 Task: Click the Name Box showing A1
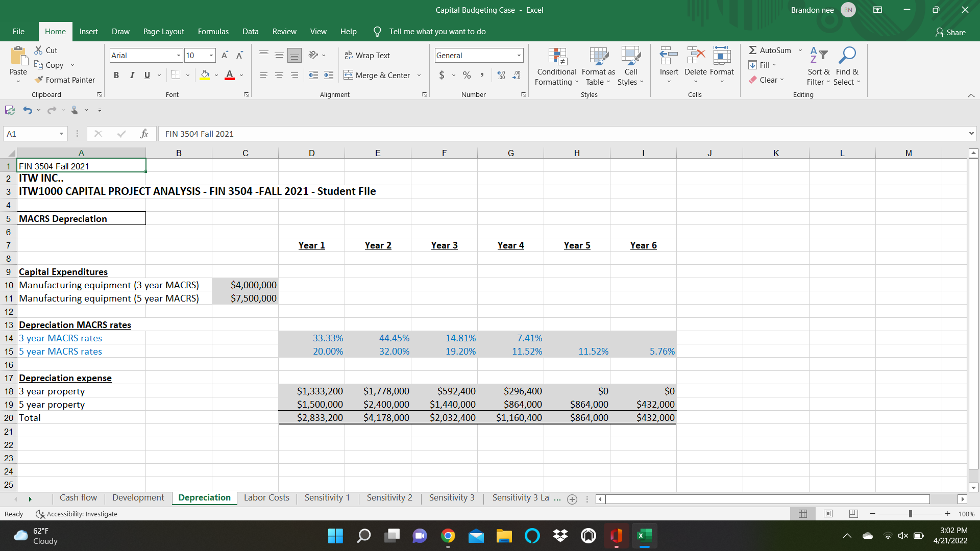click(x=31, y=133)
